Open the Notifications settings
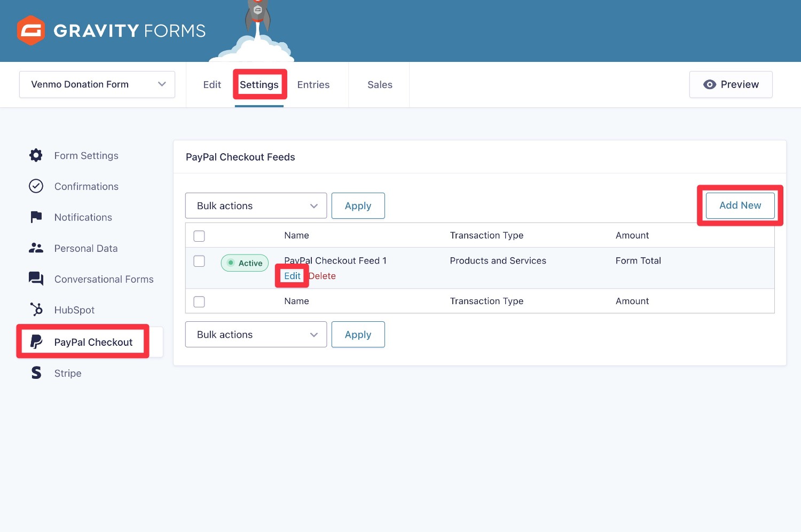Viewport: 801px width, 532px height. tap(83, 217)
